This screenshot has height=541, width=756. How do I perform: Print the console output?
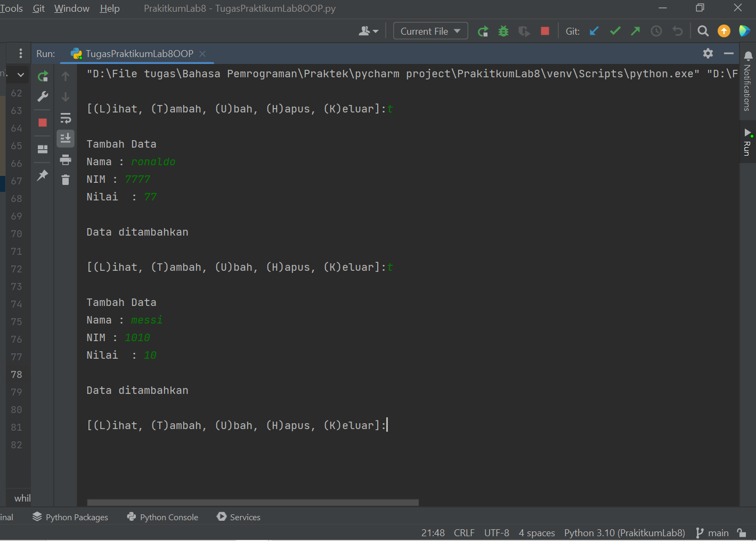point(66,159)
